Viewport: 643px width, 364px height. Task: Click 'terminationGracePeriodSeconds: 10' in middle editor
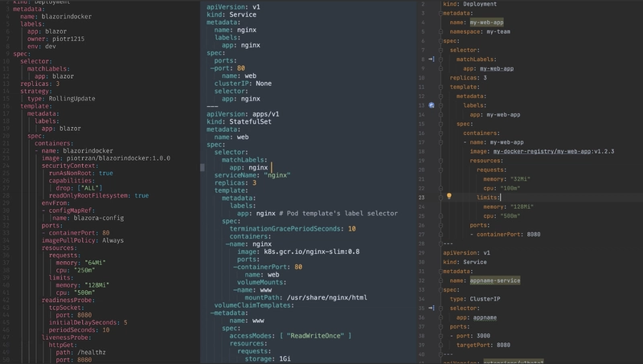293,229
